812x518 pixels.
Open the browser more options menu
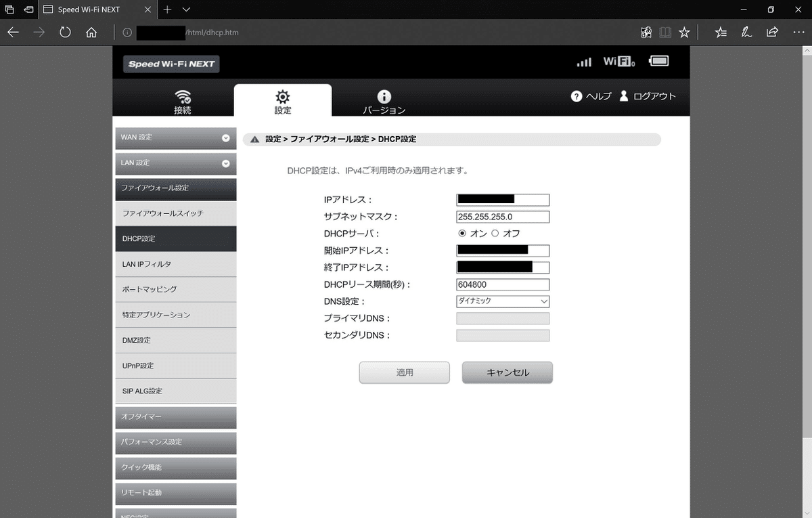pyautogui.click(x=798, y=33)
